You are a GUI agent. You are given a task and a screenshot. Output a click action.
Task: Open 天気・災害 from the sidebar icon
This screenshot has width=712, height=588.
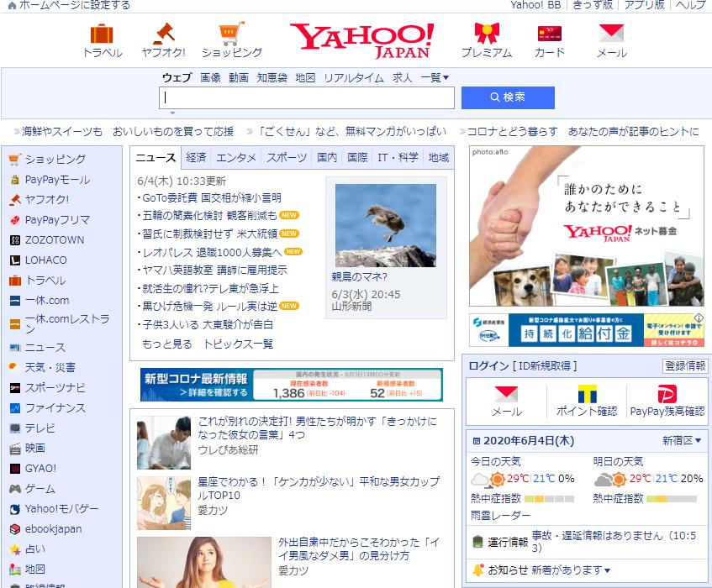click(x=12, y=367)
